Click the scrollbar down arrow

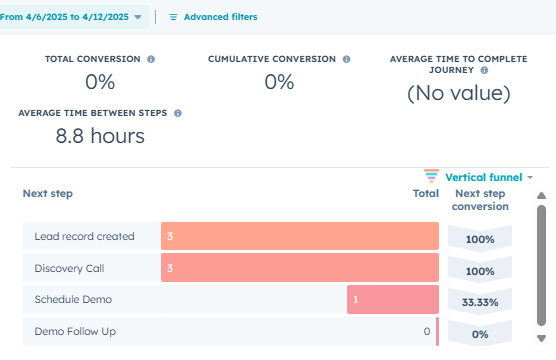pyautogui.click(x=541, y=339)
